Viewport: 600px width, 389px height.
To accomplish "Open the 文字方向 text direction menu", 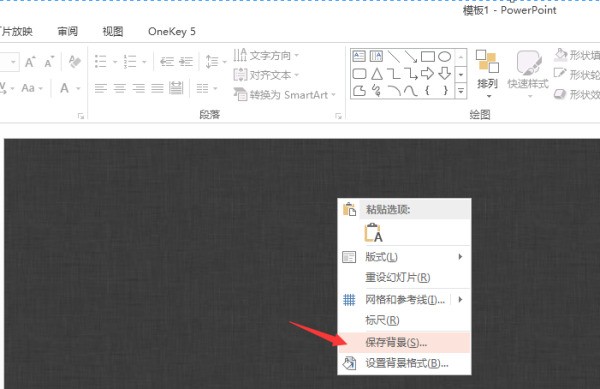I will 266,55.
